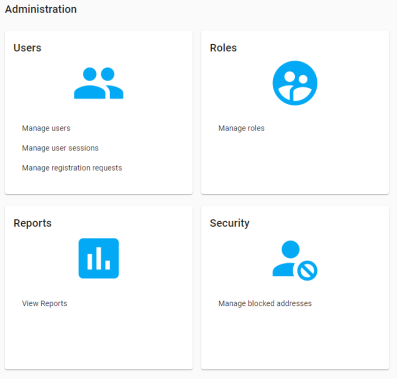This screenshot has height=379, width=397.
Task: Open Manage users
Action: [46, 128]
